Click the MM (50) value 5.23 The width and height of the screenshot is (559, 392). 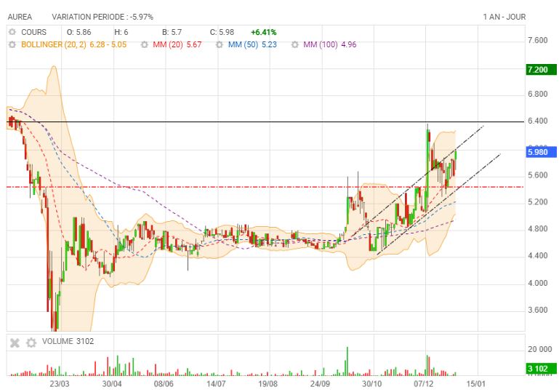[x=269, y=44]
